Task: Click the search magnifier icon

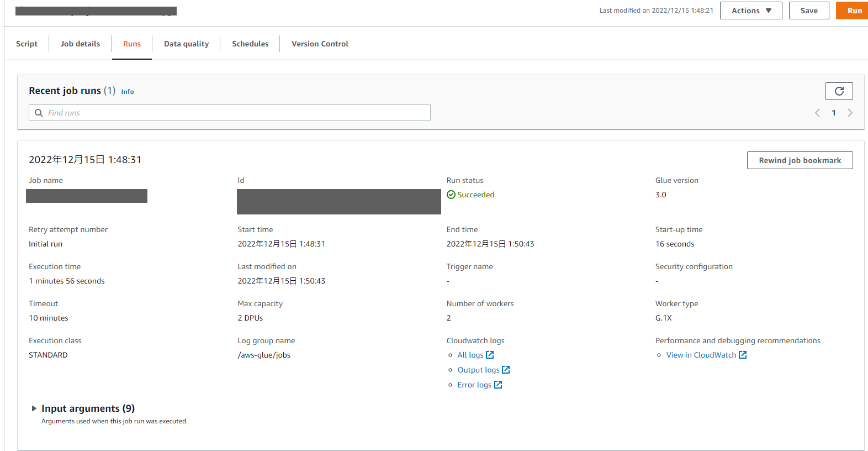Action: coord(39,113)
